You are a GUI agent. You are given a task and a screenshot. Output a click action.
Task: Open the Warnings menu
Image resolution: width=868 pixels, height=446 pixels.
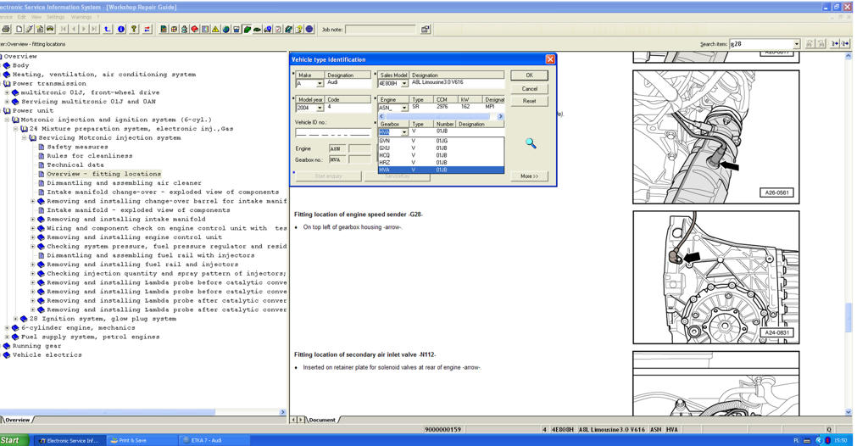[x=81, y=17]
